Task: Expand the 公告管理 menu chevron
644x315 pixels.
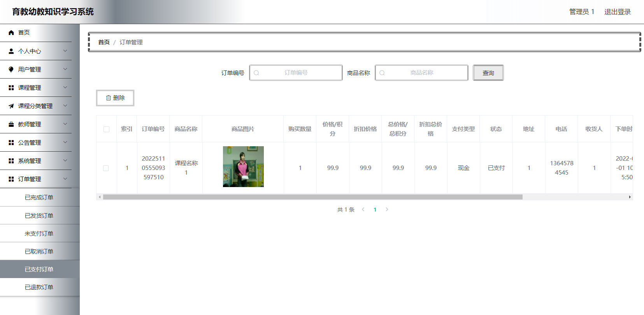Action: pos(65,142)
